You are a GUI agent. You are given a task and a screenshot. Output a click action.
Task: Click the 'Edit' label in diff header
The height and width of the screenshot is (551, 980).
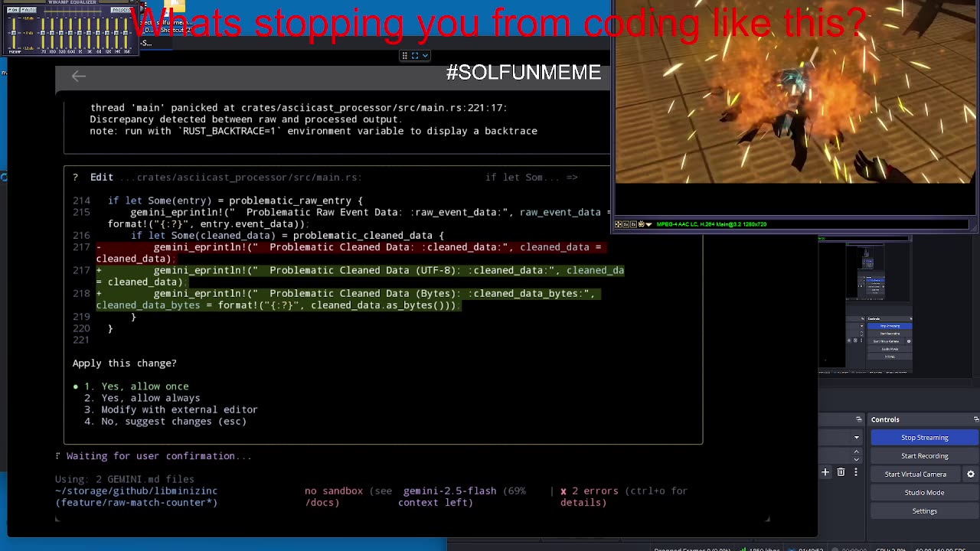pos(101,178)
